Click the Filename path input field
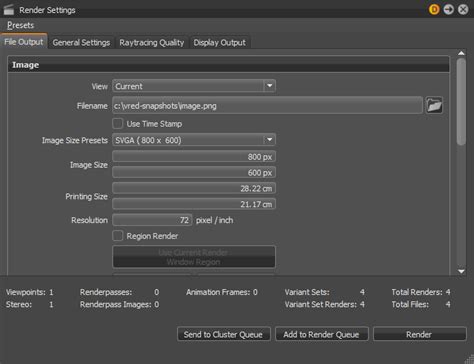Screen dimensions: 474x364 tap(267, 106)
